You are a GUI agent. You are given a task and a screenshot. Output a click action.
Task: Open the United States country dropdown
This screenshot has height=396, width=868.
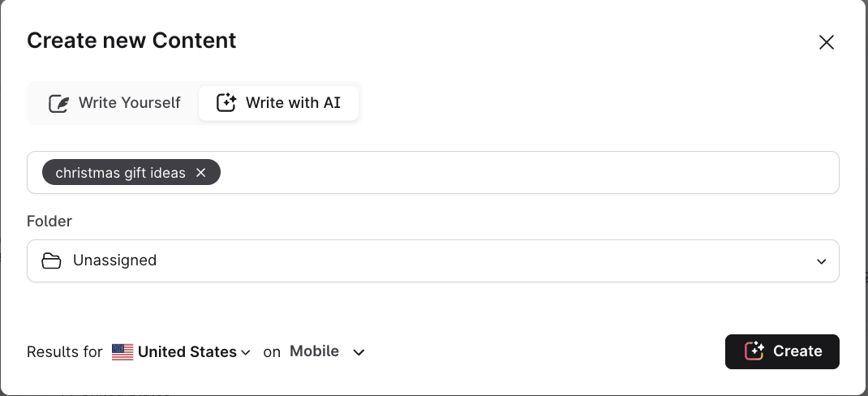pos(187,352)
